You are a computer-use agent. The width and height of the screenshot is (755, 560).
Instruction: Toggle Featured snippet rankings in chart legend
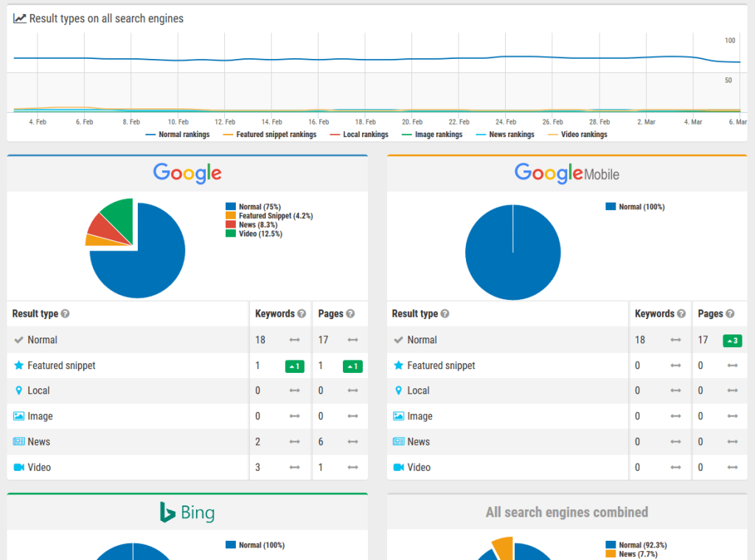tap(270, 135)
